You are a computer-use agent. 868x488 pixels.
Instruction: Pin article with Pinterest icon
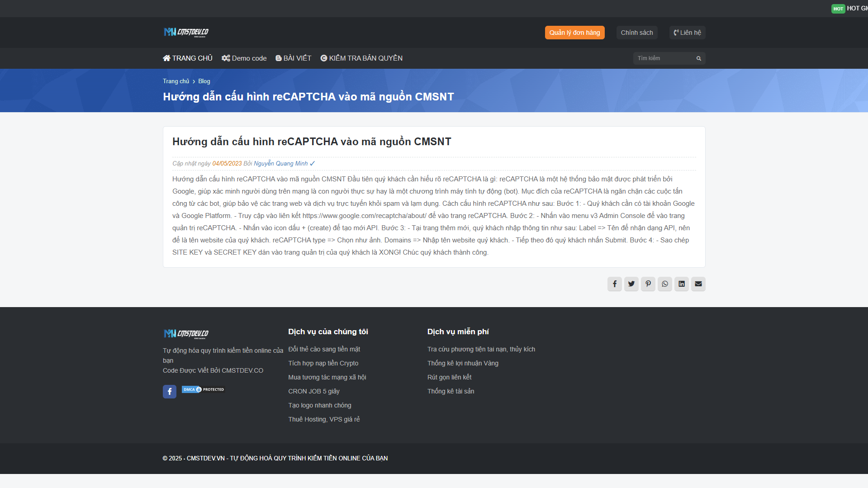pos(648,284)
